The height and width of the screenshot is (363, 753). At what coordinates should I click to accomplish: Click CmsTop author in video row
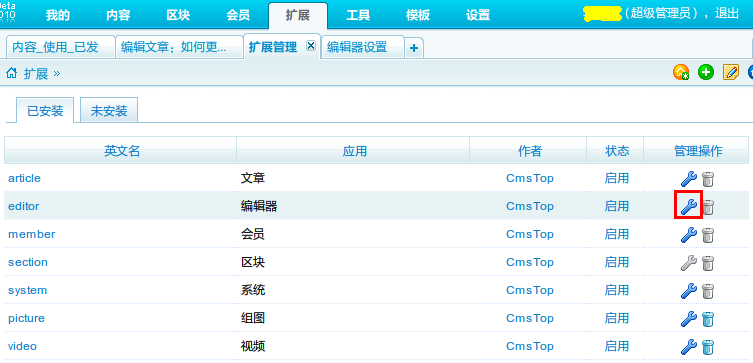coord(530,346)
